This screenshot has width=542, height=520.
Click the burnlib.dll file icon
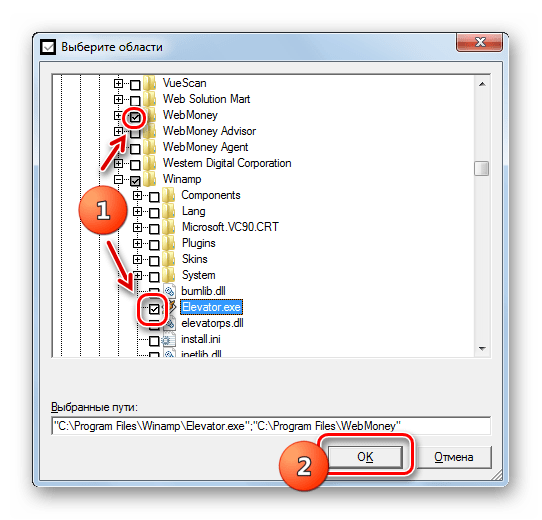[x=169, y=291]
